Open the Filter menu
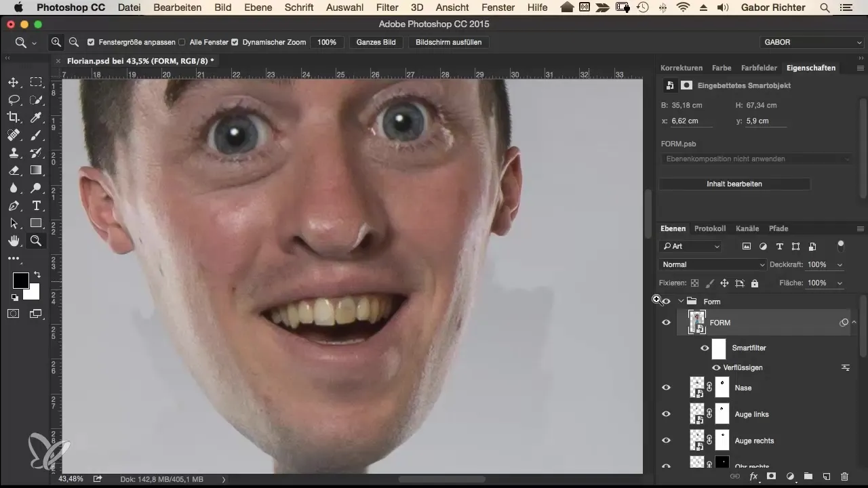Screen dimensions: 868x488 click(387, 7)
